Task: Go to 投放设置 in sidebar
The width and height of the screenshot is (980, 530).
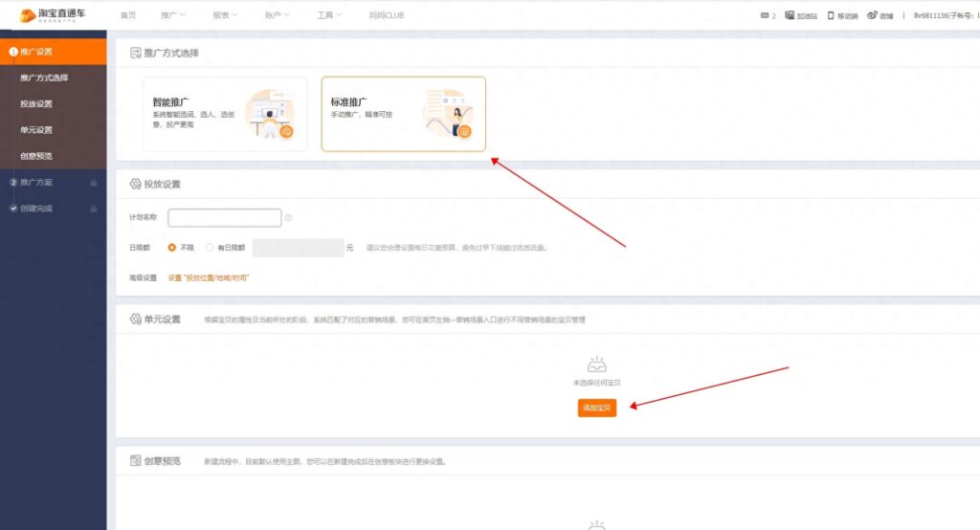Action: [36, 103]
